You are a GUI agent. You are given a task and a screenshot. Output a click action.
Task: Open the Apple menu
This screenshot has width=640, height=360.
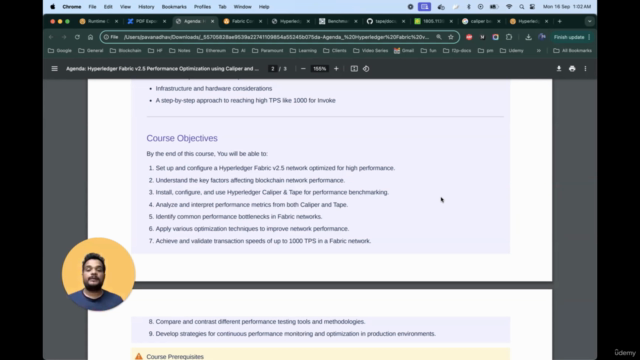[53, 7]
